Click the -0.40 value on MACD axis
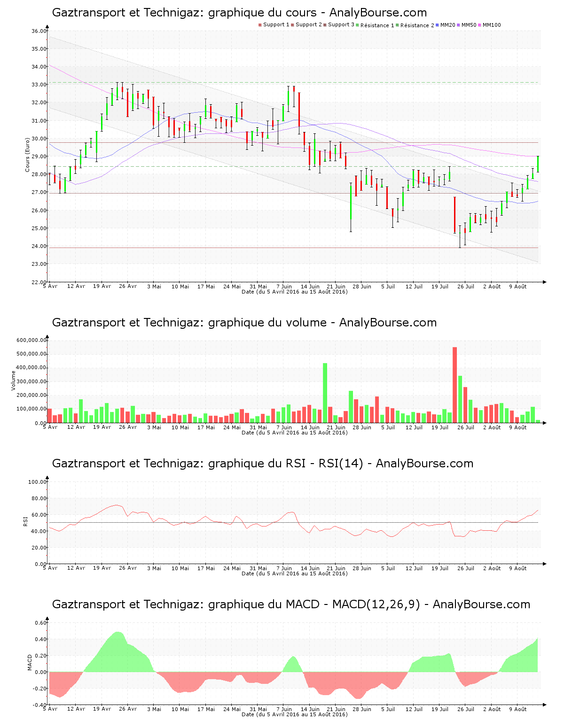Screen dimensions: 564x728 pos(40,705)
